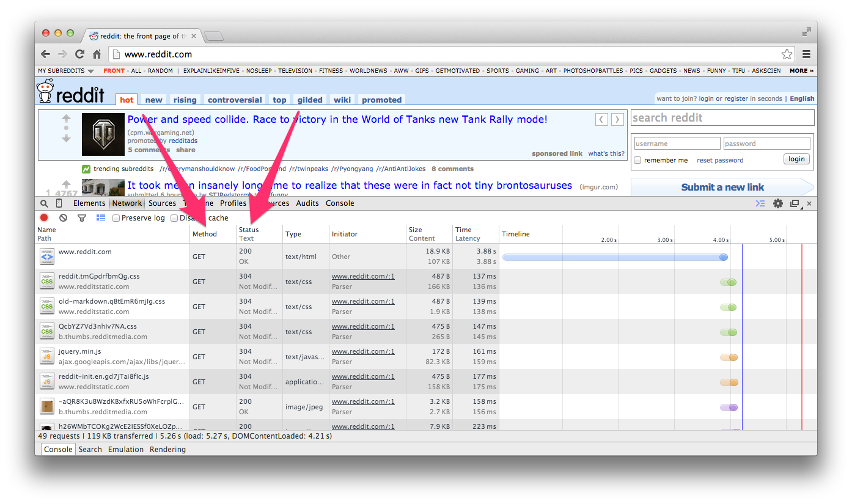This screenshot has width=852, height=504.
Task: Change DevTools dock side button
Action: [x=795, y=203]
